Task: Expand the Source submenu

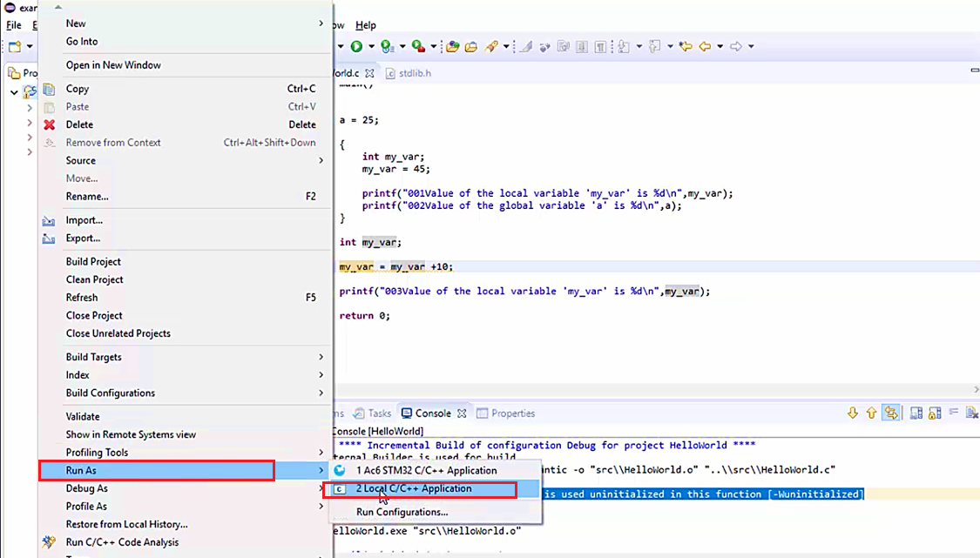Action: pyautogui.click(x=186, y=160)
